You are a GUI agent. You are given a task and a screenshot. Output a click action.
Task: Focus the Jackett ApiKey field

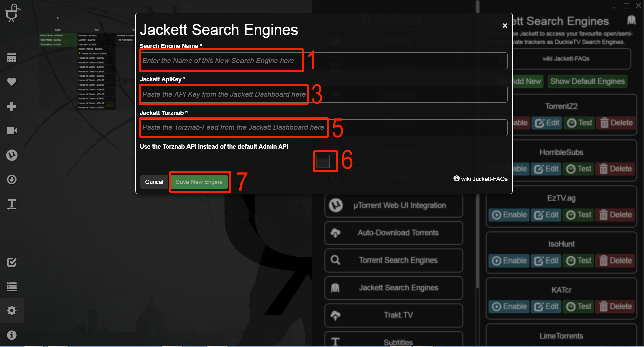coord(323,94)
